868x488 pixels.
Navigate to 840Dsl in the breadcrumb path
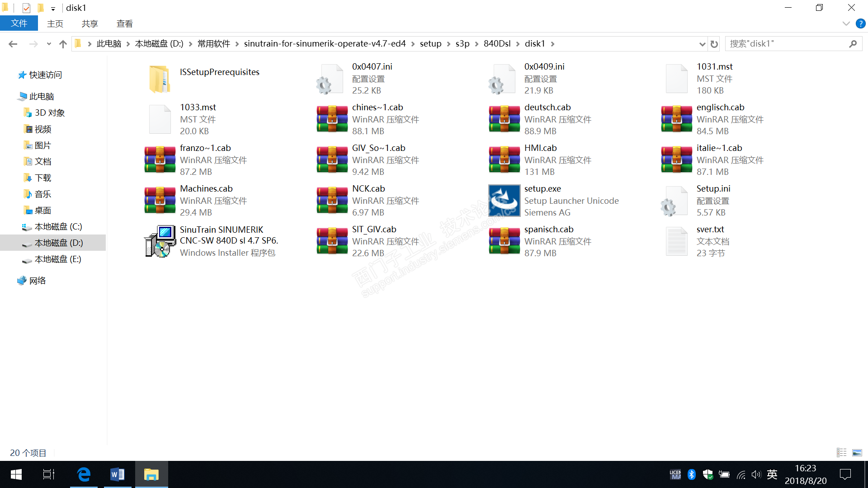point(497,44)
